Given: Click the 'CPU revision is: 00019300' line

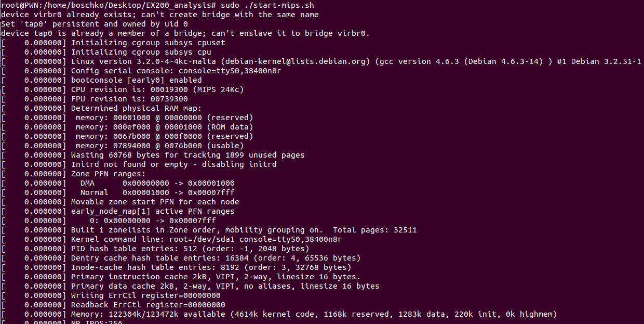Looking at the screenshot, I should tap(157, 89).
